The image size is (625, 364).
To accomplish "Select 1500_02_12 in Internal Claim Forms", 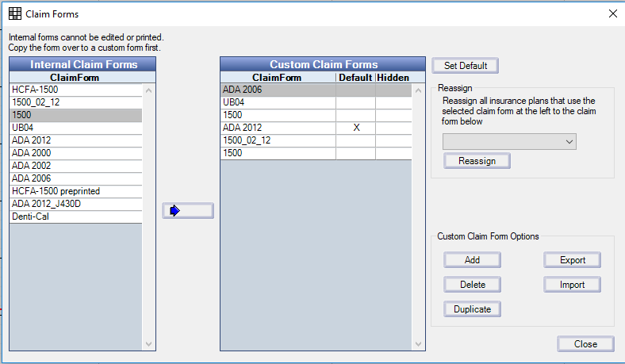I will point(75,102).
